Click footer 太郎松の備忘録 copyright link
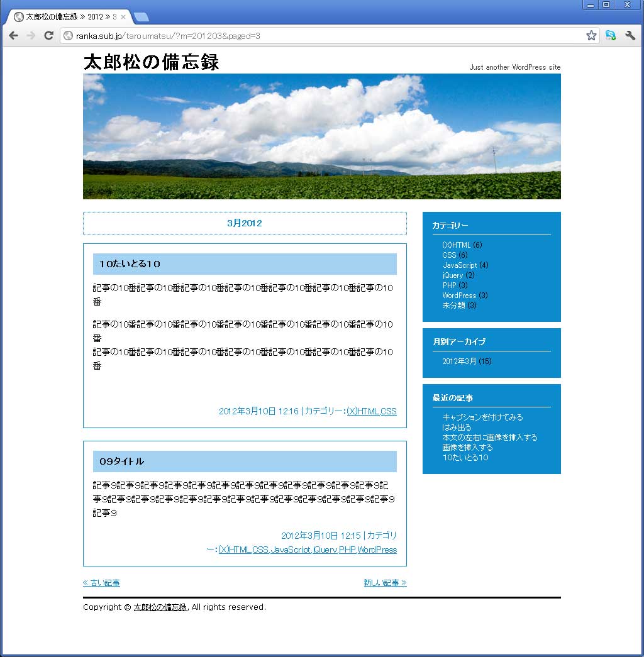Screen dimensions: 644x657 click(160, 607)
